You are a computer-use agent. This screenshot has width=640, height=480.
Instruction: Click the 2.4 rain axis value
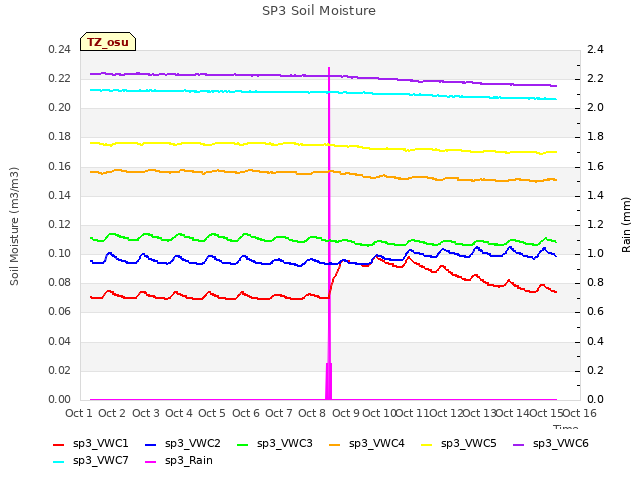click(595, 49)
